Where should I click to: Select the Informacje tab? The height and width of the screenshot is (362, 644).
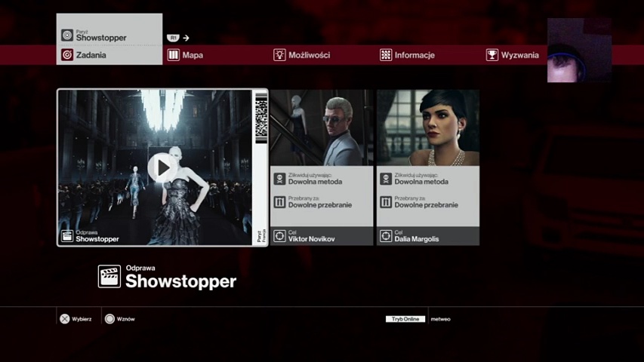pyautogui.click(x=414, y=55)
